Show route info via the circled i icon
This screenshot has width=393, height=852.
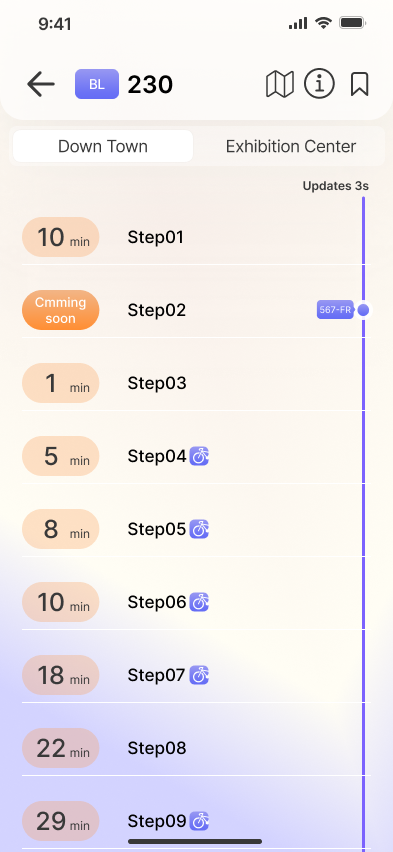[x=319, y=84]
